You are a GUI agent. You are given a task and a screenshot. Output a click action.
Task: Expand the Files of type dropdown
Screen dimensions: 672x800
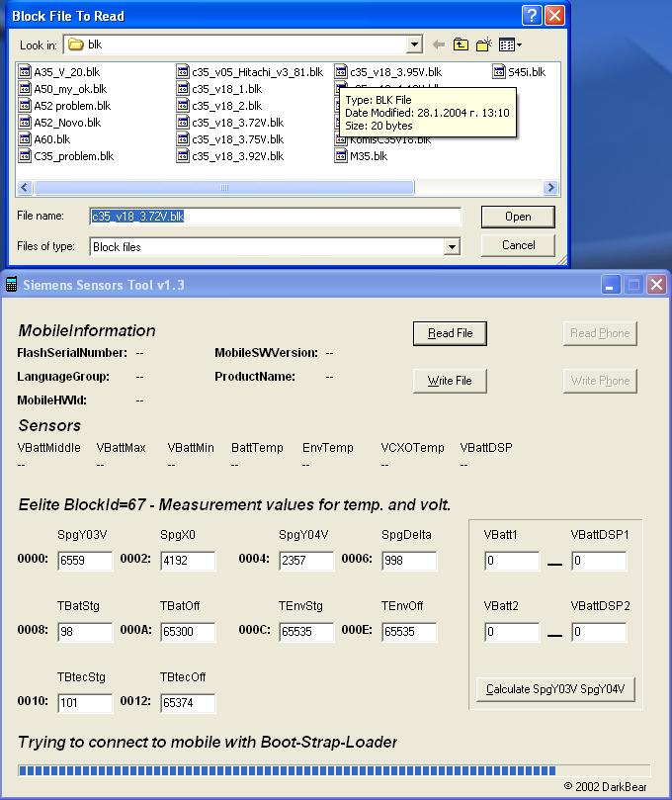point(452,247)
